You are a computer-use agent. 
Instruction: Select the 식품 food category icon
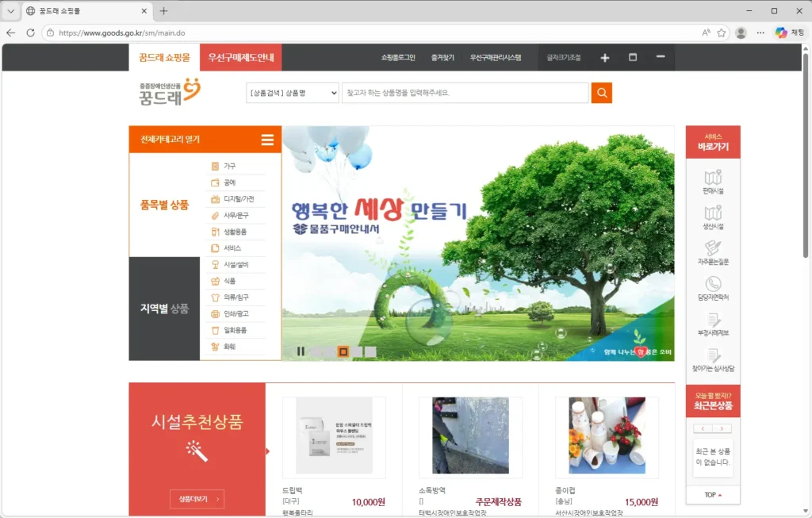(x=214, y=280)
